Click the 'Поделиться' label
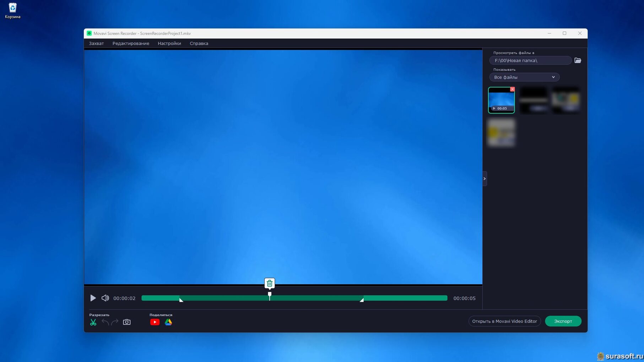 [161, 315]
